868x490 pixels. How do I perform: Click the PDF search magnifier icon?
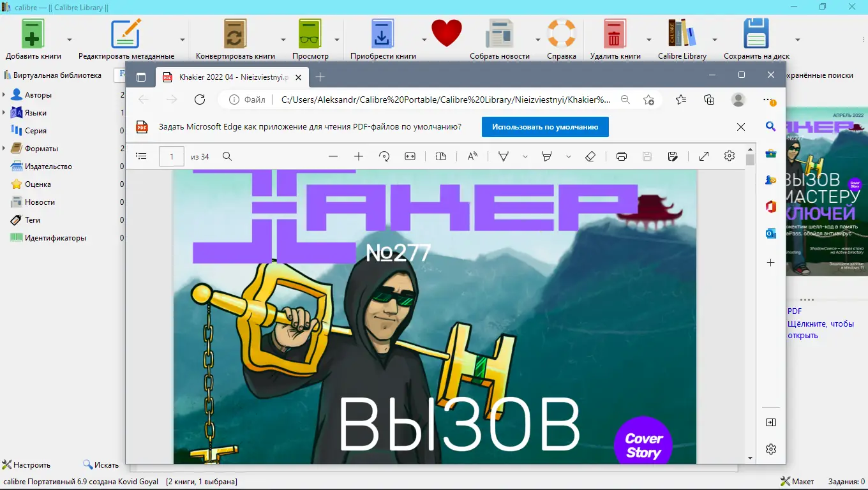tap(227, 156)
